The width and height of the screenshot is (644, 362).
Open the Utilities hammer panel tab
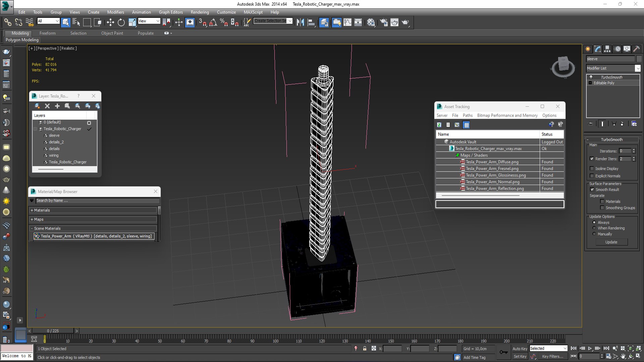[x=636, y=49]
